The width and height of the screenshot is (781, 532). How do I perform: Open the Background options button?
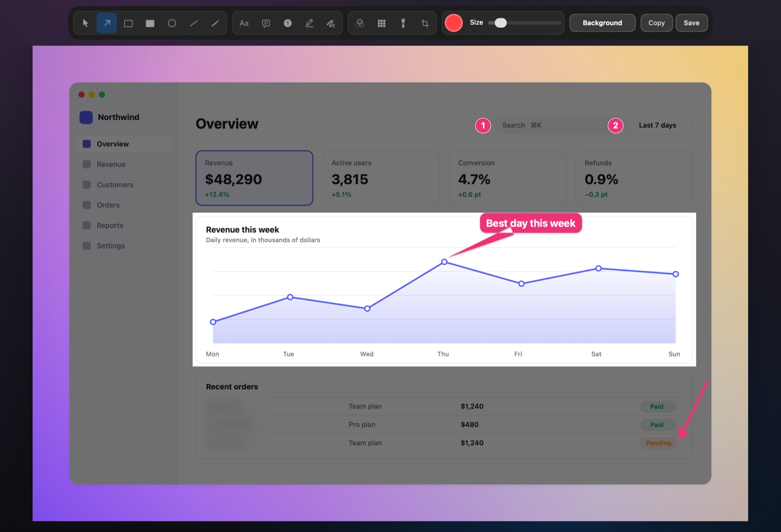click(x=602, y=23)
